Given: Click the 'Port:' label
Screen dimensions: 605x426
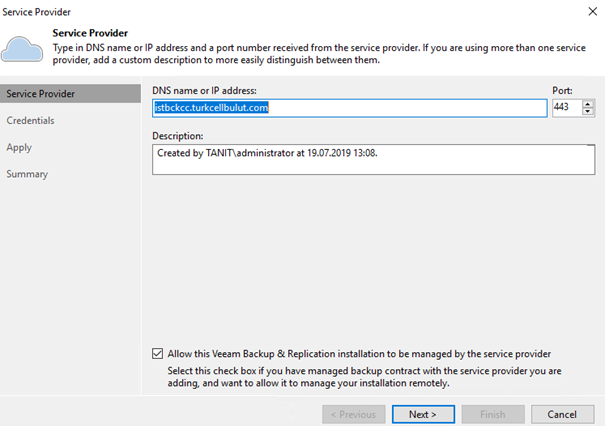Looking at the screenshot, I should coord(562,91).
